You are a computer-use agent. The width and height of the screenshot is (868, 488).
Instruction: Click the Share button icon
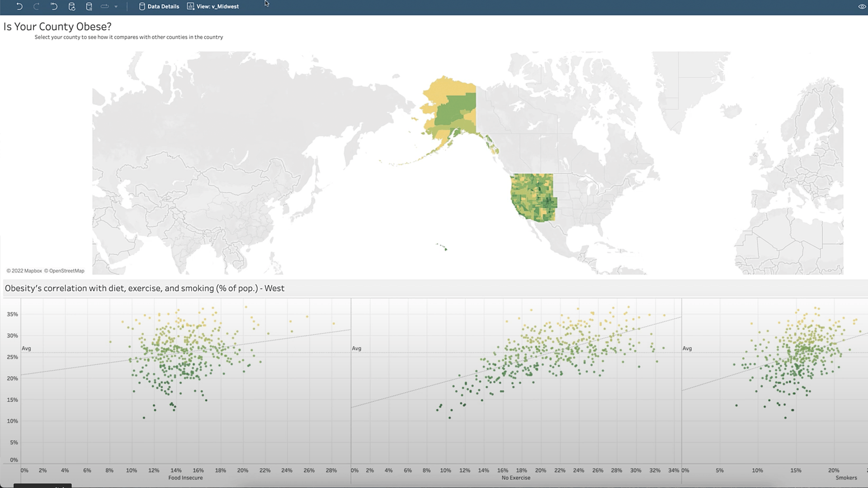point(105,6)
